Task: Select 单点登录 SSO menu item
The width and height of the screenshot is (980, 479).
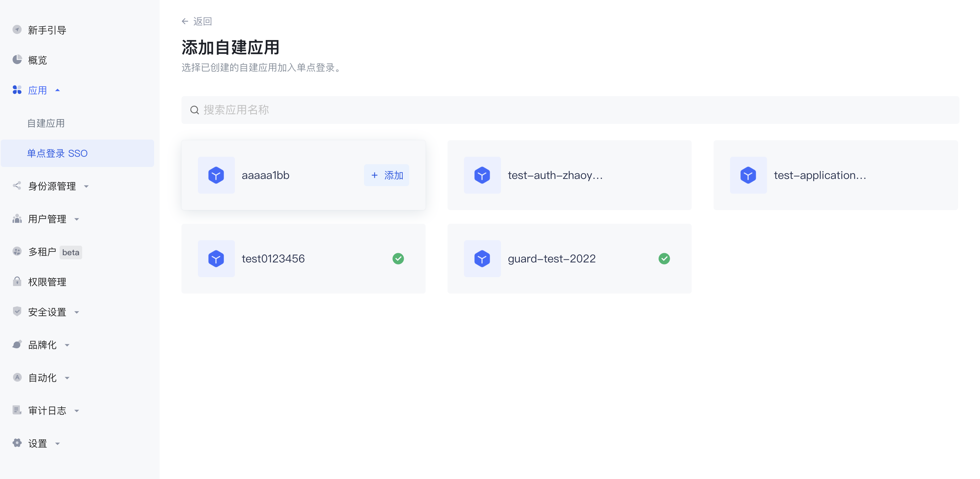Action: tap(57, 153)
